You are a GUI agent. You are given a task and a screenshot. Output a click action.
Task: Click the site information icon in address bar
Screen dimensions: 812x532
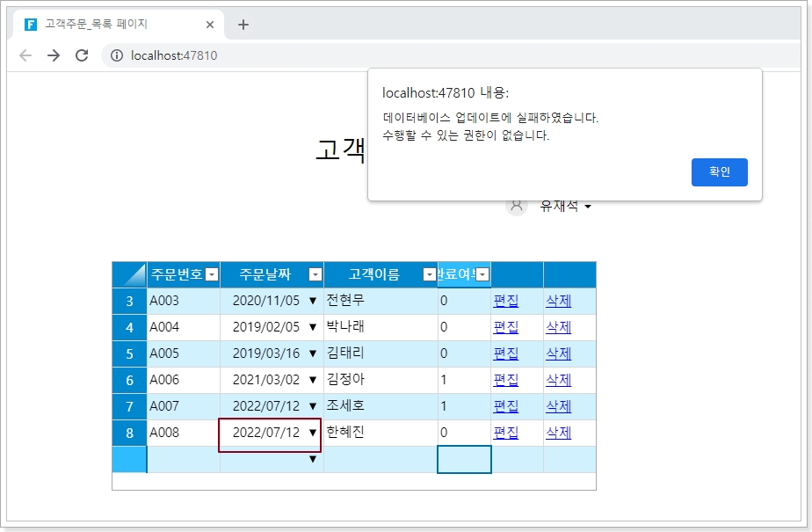click(117, 55)
